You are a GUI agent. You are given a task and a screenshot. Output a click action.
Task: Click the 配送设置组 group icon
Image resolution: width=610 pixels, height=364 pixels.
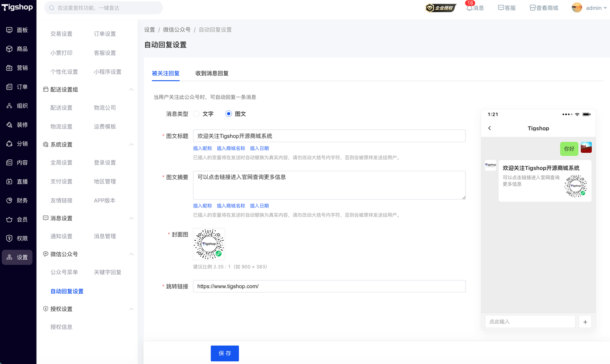[x=46, y=89]
